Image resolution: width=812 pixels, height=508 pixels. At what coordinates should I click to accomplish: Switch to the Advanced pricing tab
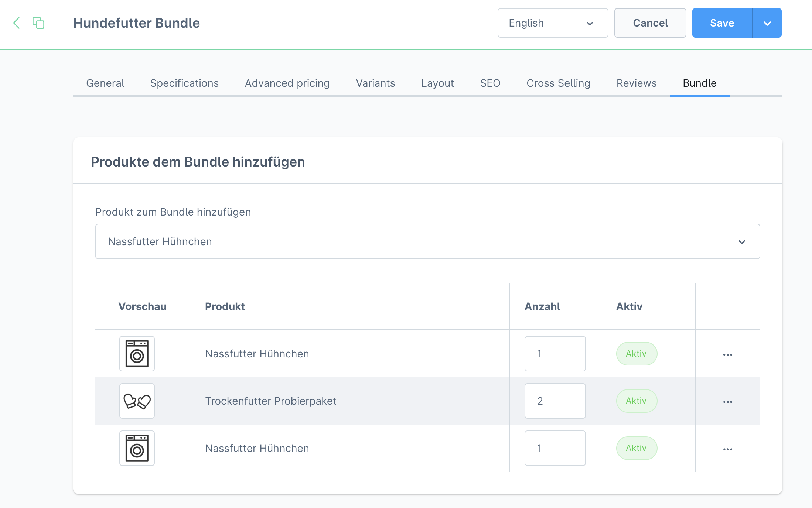tap(287, 83)
